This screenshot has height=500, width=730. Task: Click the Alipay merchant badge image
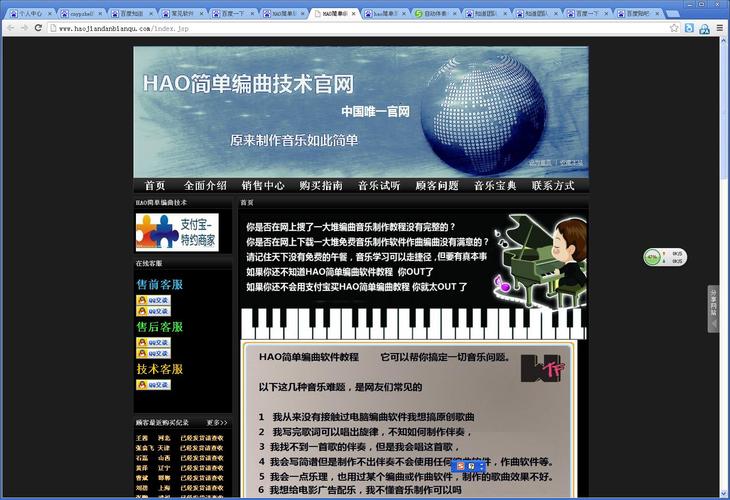click(x=177, y=232)
